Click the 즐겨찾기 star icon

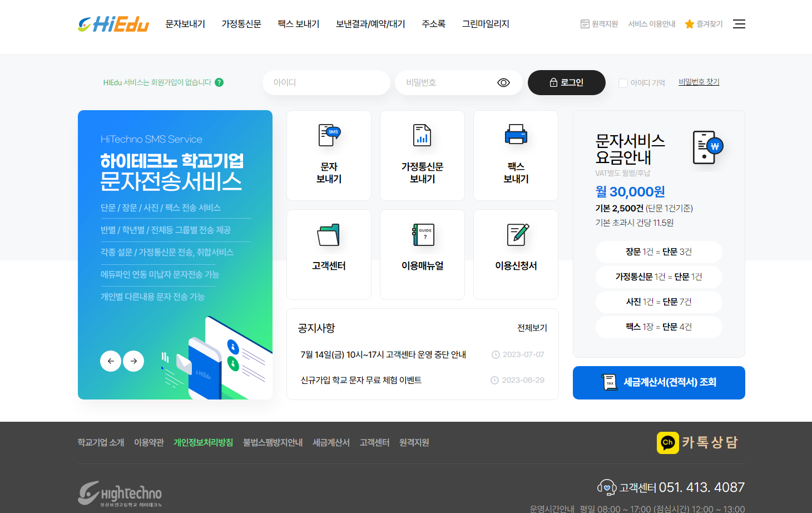688,24
